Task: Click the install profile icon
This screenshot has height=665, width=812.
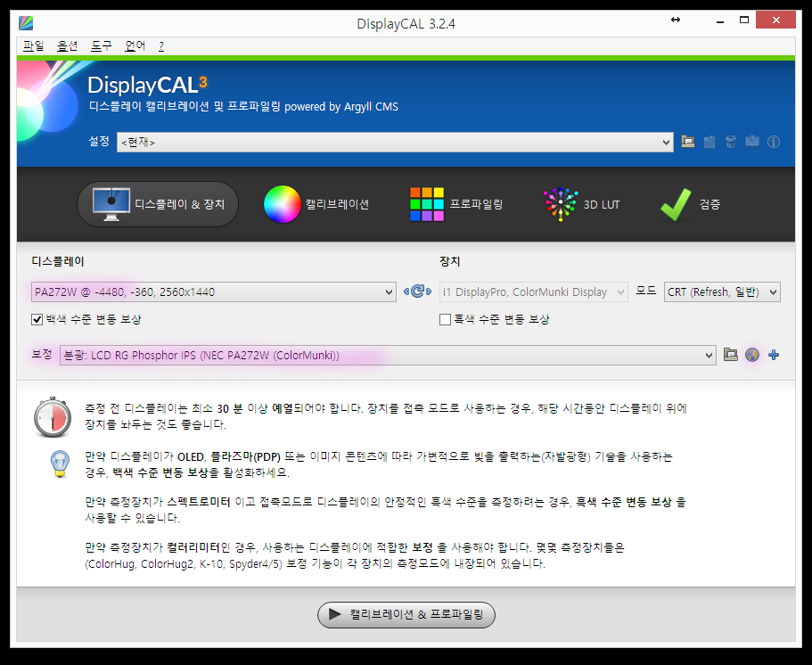Action: pyautogui.click(x=752, y=142)
